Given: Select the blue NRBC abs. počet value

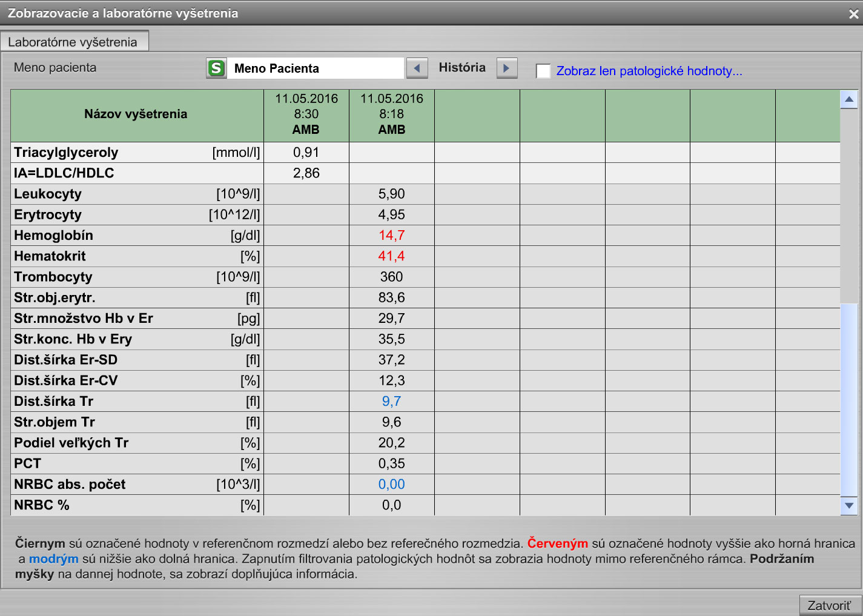Looking at the screenshot, I should (392, 484).
